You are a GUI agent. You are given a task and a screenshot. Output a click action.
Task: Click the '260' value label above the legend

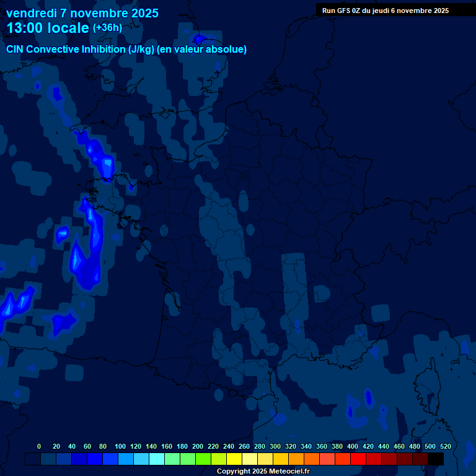(244, 446)
